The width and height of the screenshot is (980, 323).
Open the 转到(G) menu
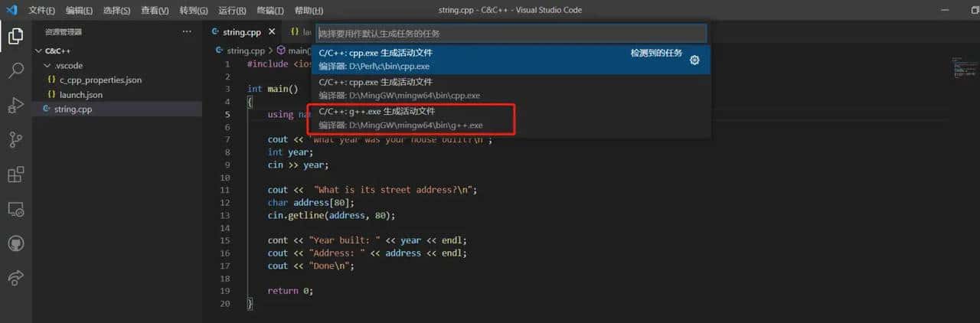(x=194, y=11)
